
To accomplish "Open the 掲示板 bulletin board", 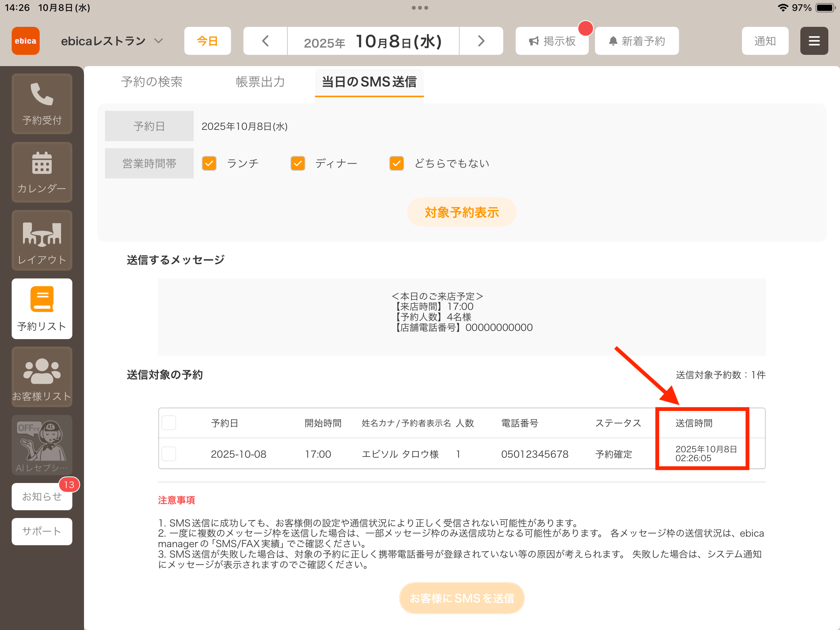I will [552, 41].
